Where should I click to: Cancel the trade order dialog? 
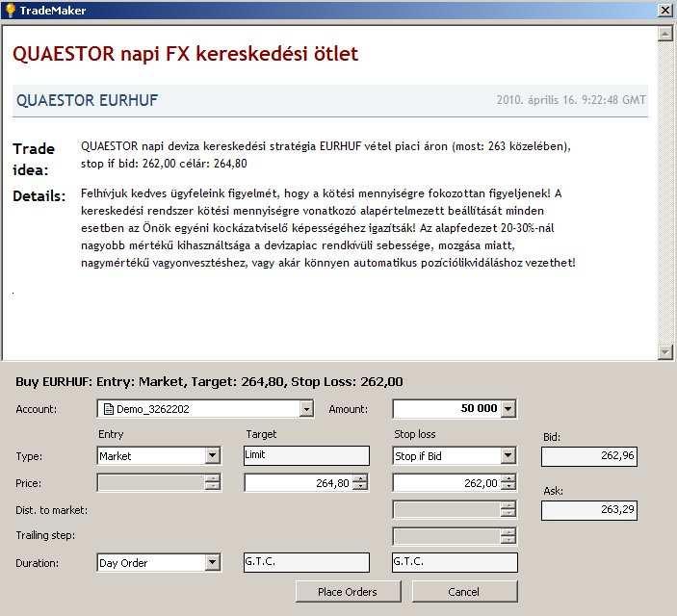tap(464, 591)
